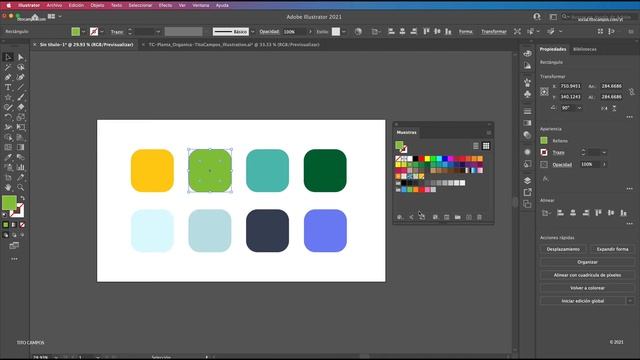
Task: Select the Pen tool
Action: tap(8, 77)
